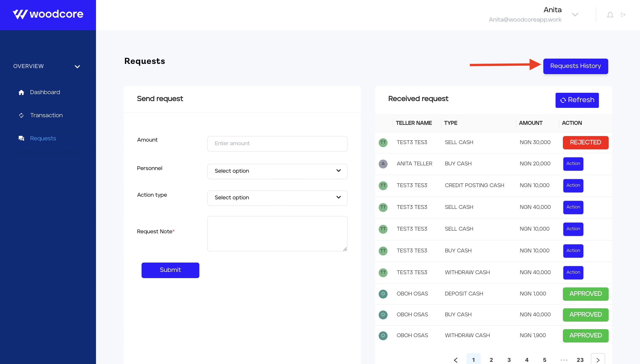The image size is (640, 364).
Task: Select page 3 in pagination
Action: [509, 360]
